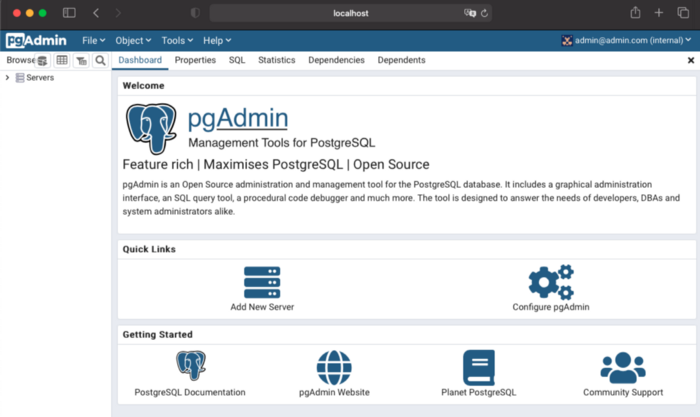Click the 'Getting Started' heading

[x=158, y=334]
